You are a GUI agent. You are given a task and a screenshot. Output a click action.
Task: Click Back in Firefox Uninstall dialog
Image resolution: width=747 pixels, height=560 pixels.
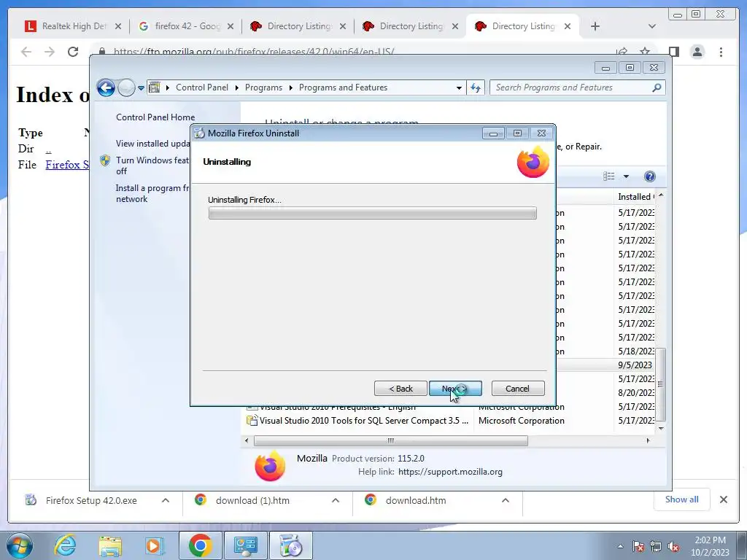[400, 389]
